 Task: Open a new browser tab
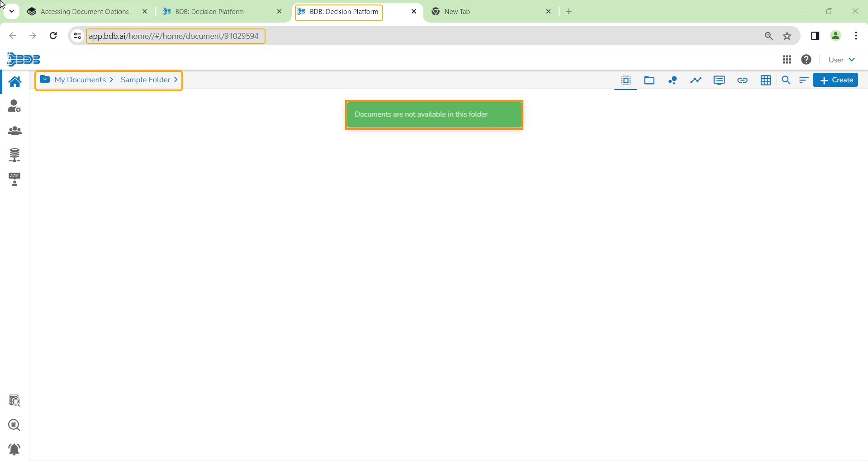point(569,12)
